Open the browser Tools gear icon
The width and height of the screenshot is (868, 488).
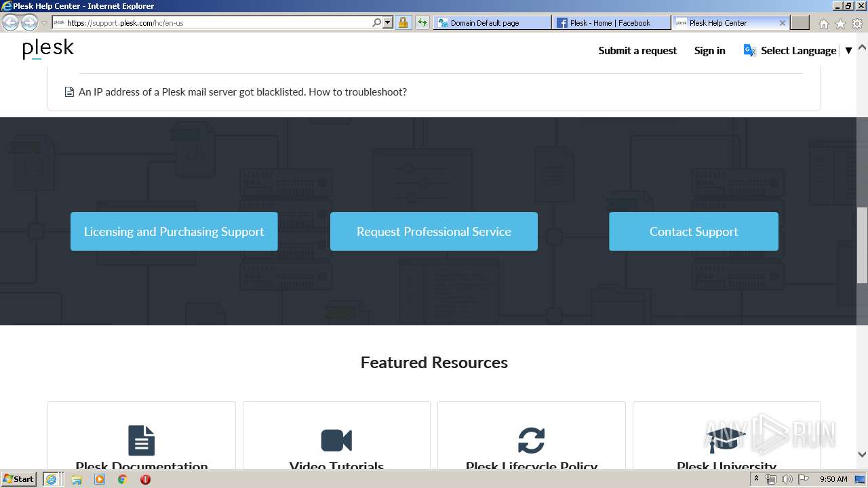pyautogui.click(x=857, y=24)
